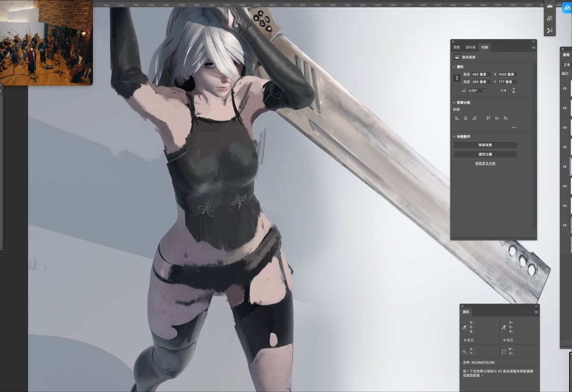Click the align top edges icon
Viewport: 572px width, 392px height.
pyautogui.click(x=488, y=118)
